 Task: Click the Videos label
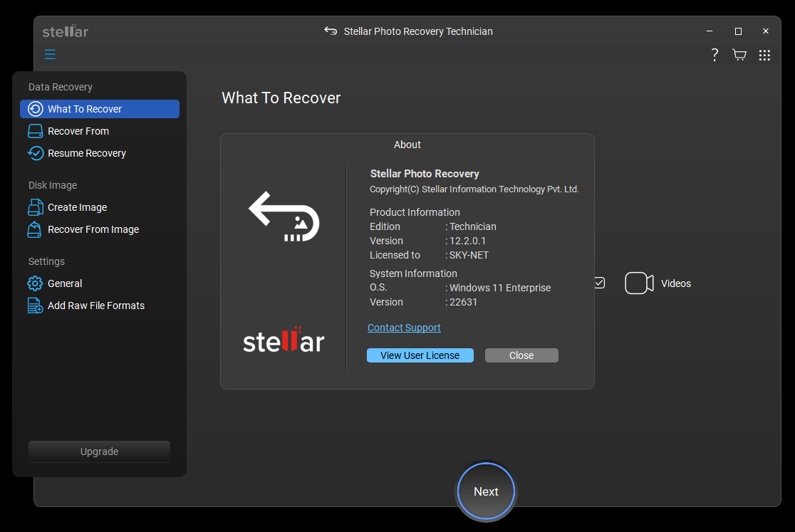[676, 283]
